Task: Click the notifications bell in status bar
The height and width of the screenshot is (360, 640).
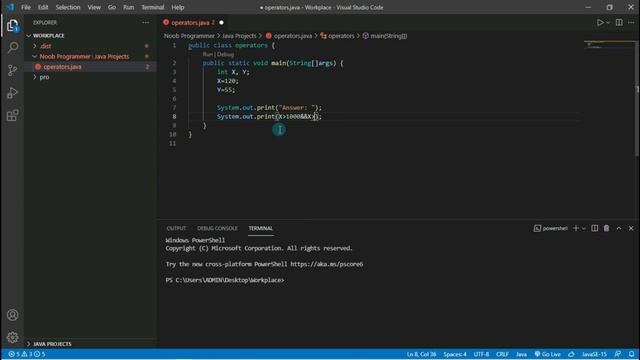Action: point(631,354)
